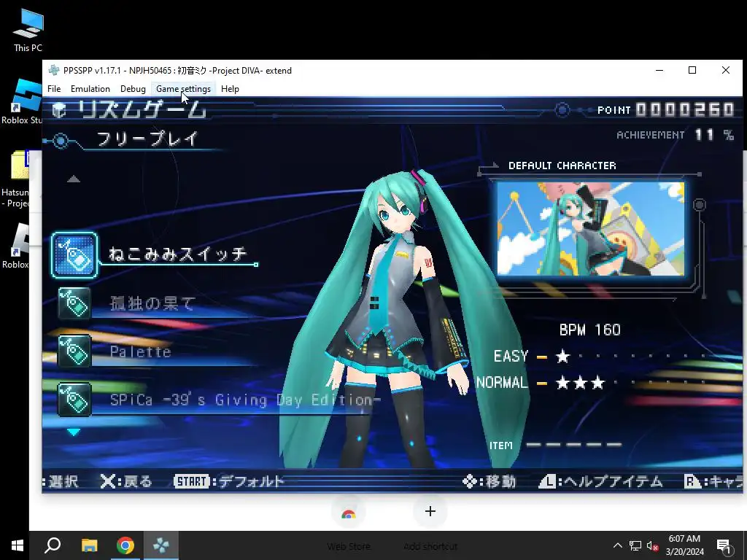Click tag icon beside 孤独の果て
Image resolution: width=747 pixels, height=560 pixels.
[74, 303]
